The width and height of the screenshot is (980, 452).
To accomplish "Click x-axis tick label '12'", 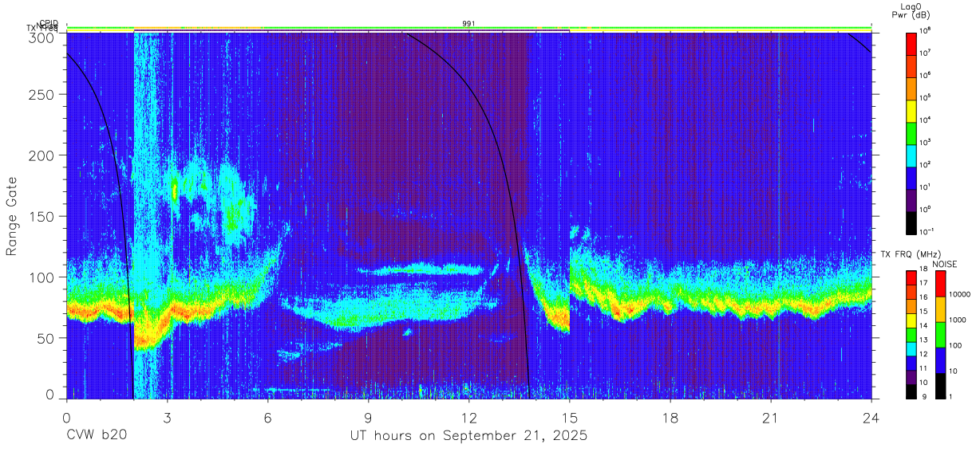I will [468, 417].
